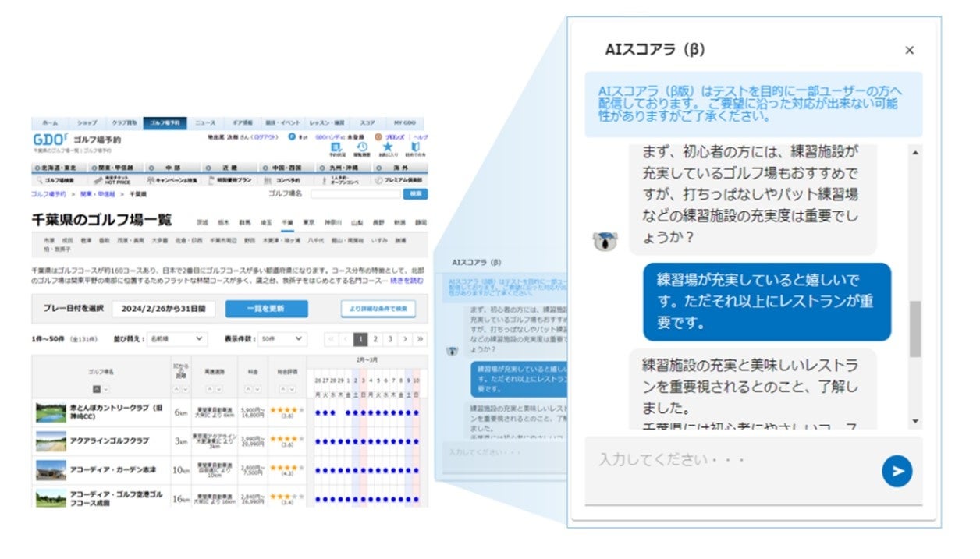Open the ニュース navigation tab
The height and width of the screenshot is (559, 980).
point(205,123)
